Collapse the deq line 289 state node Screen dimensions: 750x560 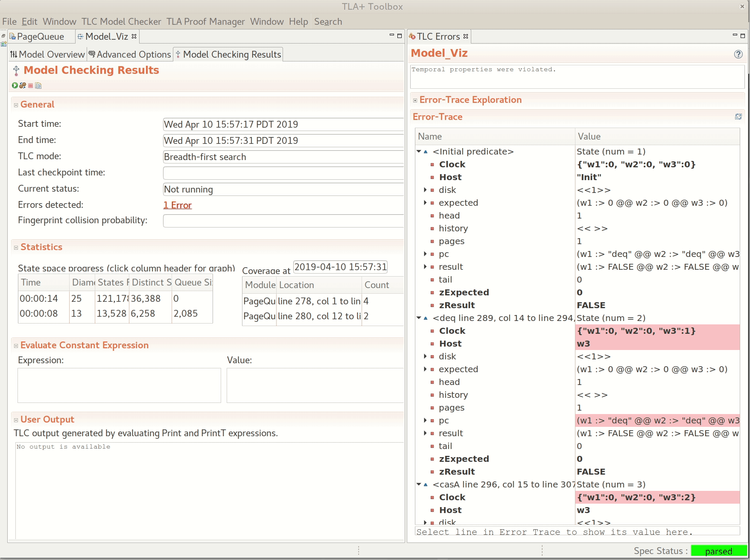click(419, 318)
